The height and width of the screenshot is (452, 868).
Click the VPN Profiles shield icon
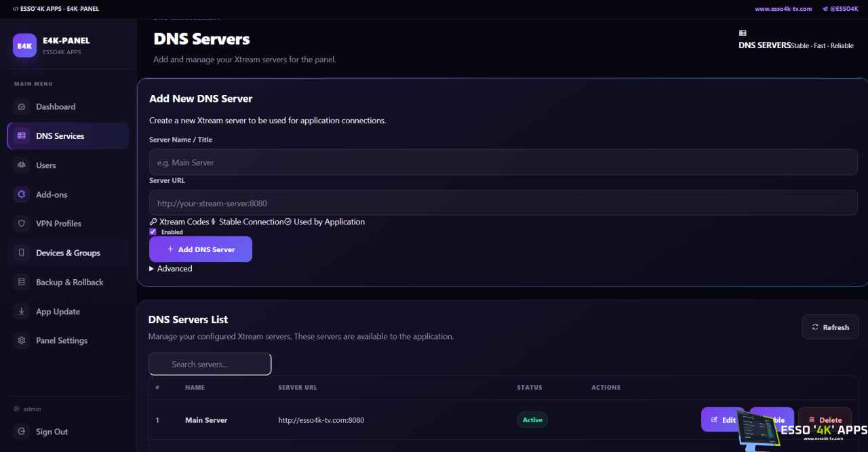(22, 224)
